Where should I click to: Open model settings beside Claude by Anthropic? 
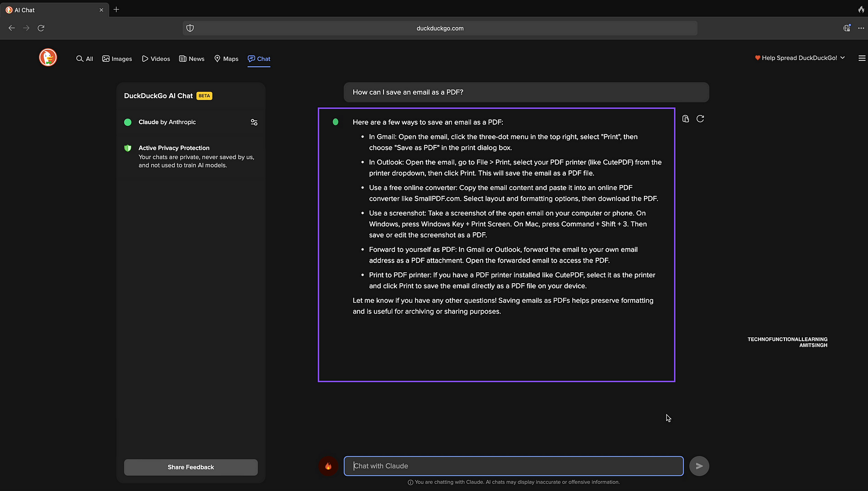tap(254, 123)
